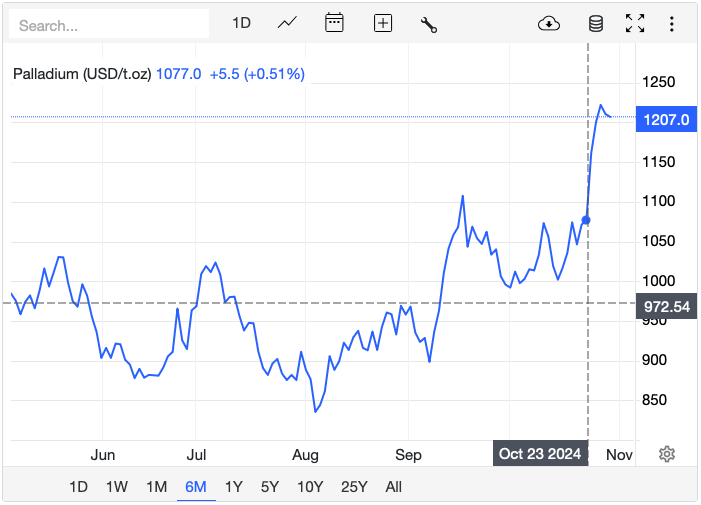Switch to the 5Y range
The height and width of the screenshot is (505, 701).
click(270, 486)
